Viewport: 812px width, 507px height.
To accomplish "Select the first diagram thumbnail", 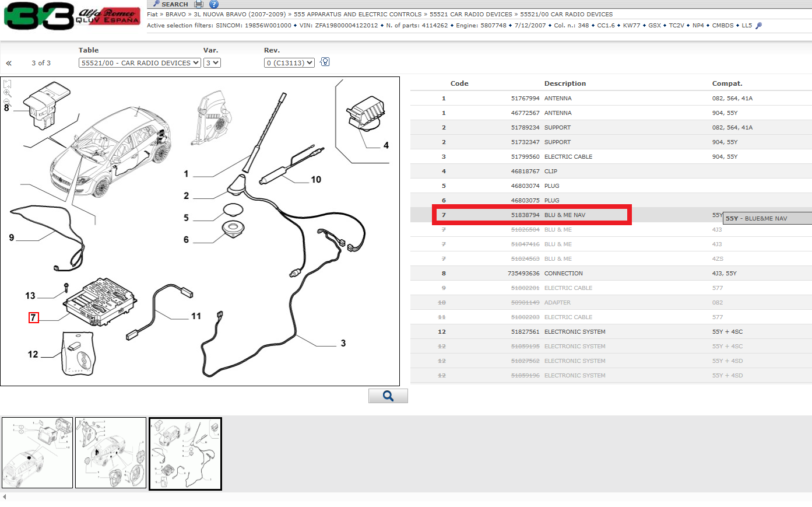I will pos(37,453).
